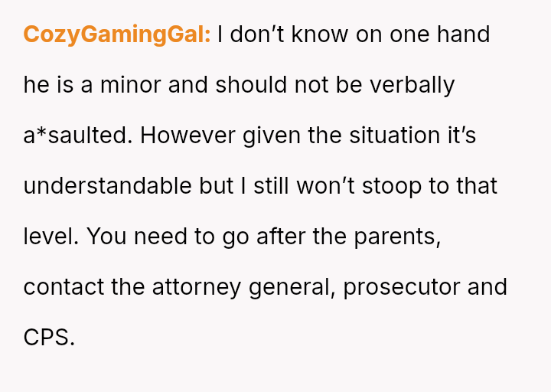Click the word "general" in the comment
This screenshot has height=392, width=551.
(292, 287)
